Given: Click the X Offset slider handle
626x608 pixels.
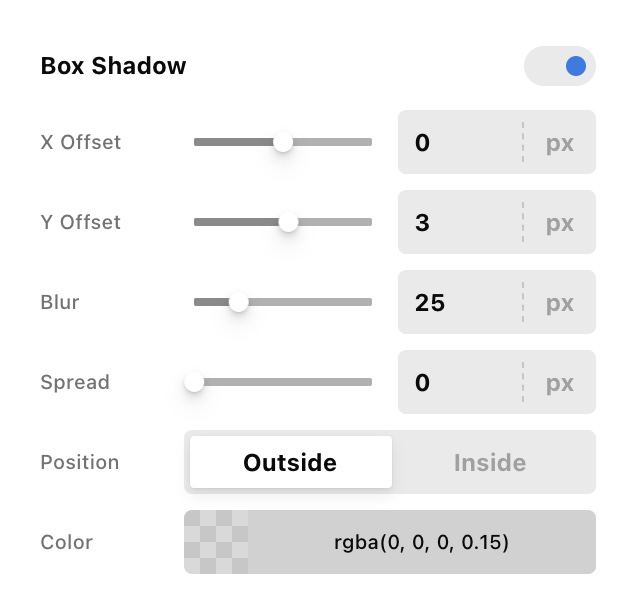Looking at the screenshot, I should click(x=283, y=143).
